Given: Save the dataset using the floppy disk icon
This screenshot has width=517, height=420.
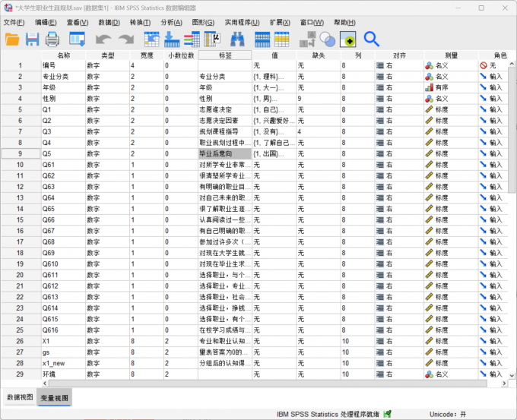Looking at the screenshot, I should click(33, 39).
